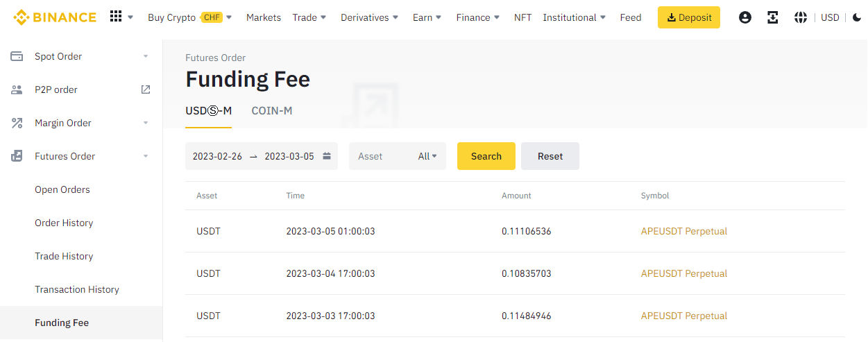Click USDT in the 2023-03-05 row
The height and width of the screenshot is (342, 868).
pyautogui.click(x=208, y=231)
